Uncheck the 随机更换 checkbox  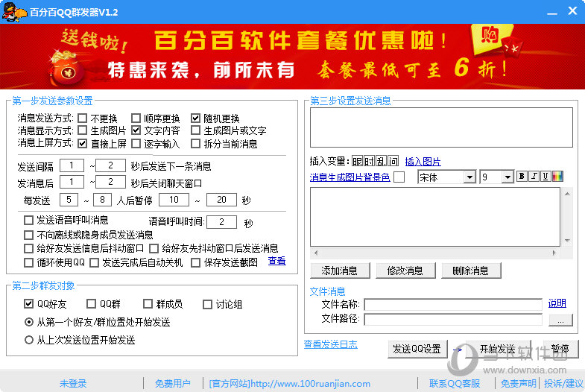pyautogui.click(x=195, y=118)
